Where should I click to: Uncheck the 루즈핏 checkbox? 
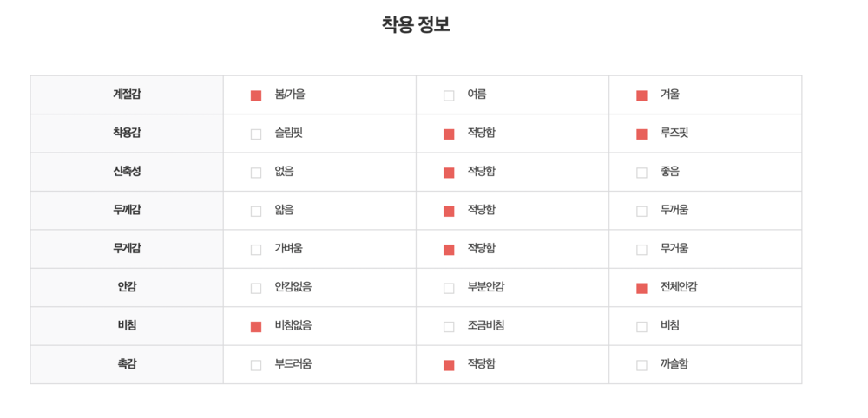click(641, 134)
